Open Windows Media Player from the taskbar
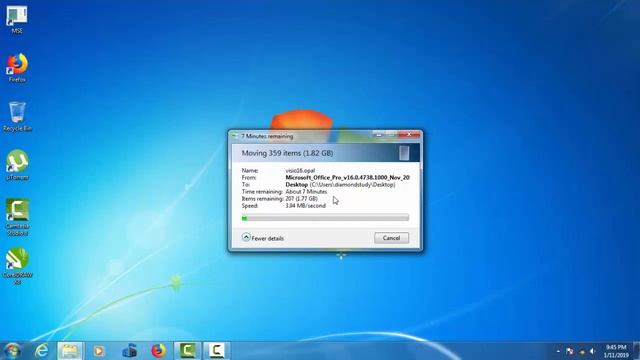640x360 pixels. click(x=99, y=351)
